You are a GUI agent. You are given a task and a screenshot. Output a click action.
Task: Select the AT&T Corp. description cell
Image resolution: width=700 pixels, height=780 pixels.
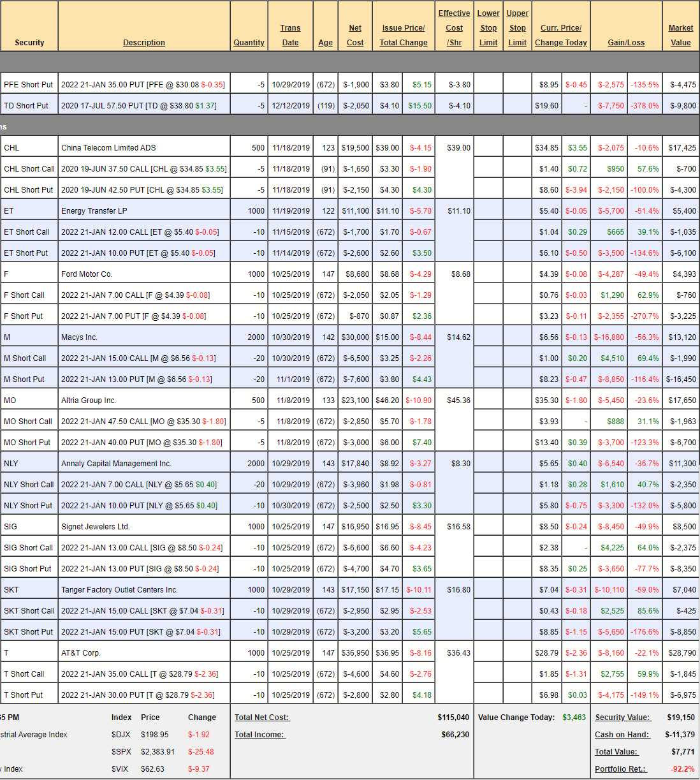[81, 653]
